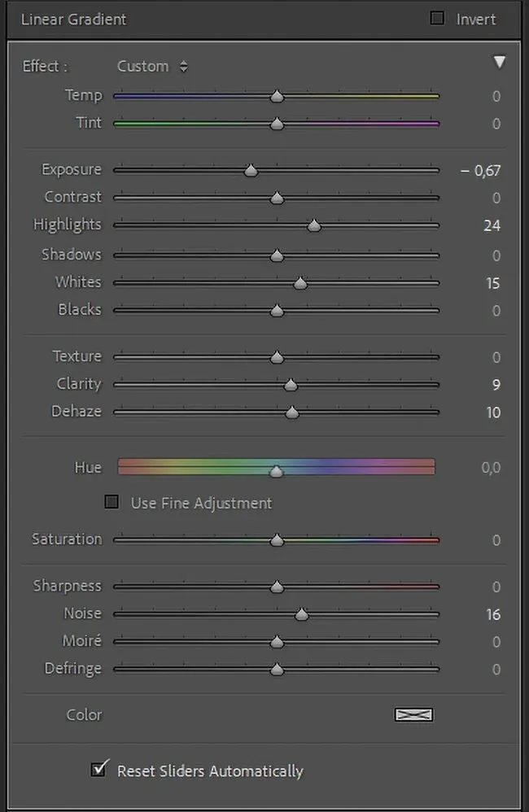Screen dimensions: 529x812
Task: Click the Whites slider knob
Action: (300, 283)
